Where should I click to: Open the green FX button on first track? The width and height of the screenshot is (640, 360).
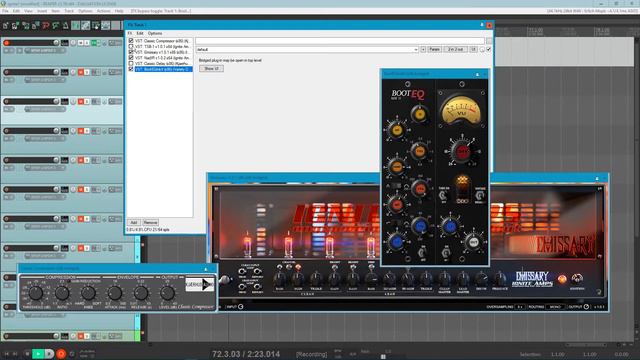pyautogui.click(x=95, y=43)
